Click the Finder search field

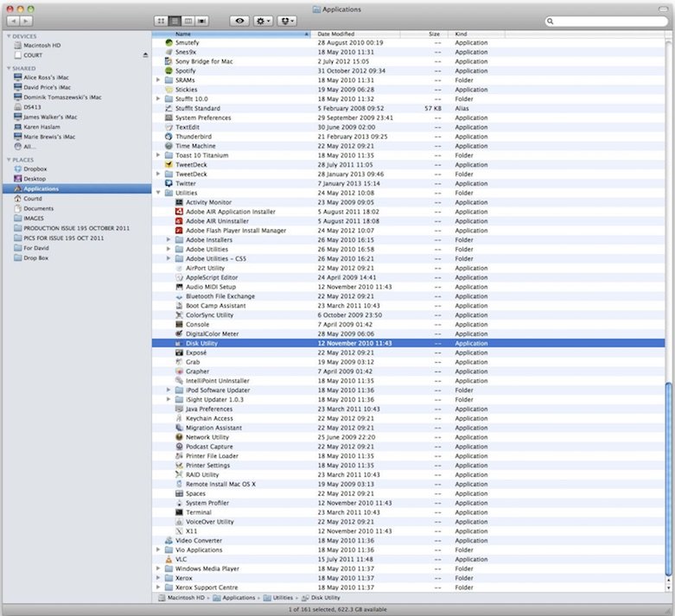coord(606,21)
